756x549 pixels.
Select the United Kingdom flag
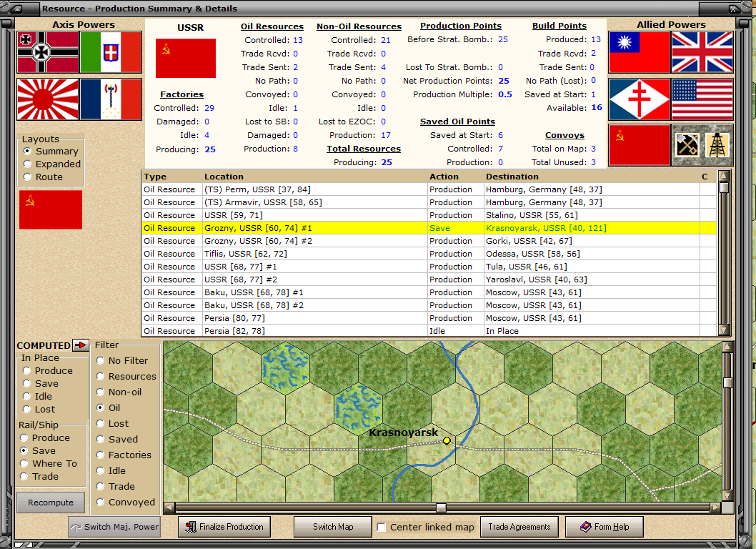pos(702,52)
